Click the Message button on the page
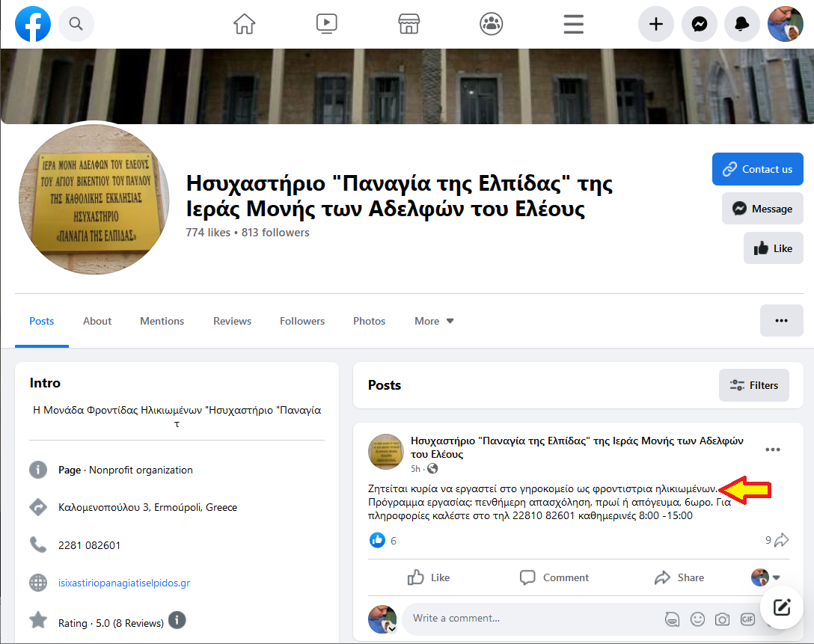Screen dimensions: 814x644 [x=762, y=209]
